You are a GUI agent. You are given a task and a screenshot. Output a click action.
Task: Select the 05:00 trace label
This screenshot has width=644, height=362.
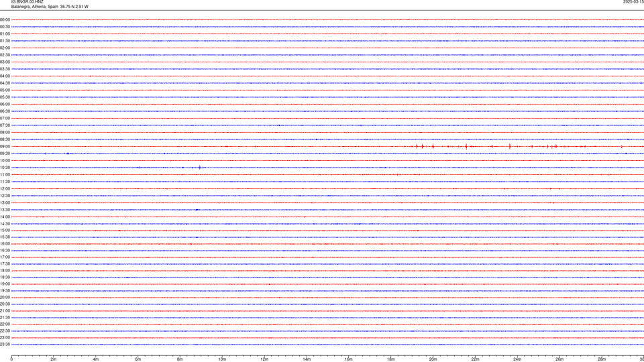[x=5, y=90]
